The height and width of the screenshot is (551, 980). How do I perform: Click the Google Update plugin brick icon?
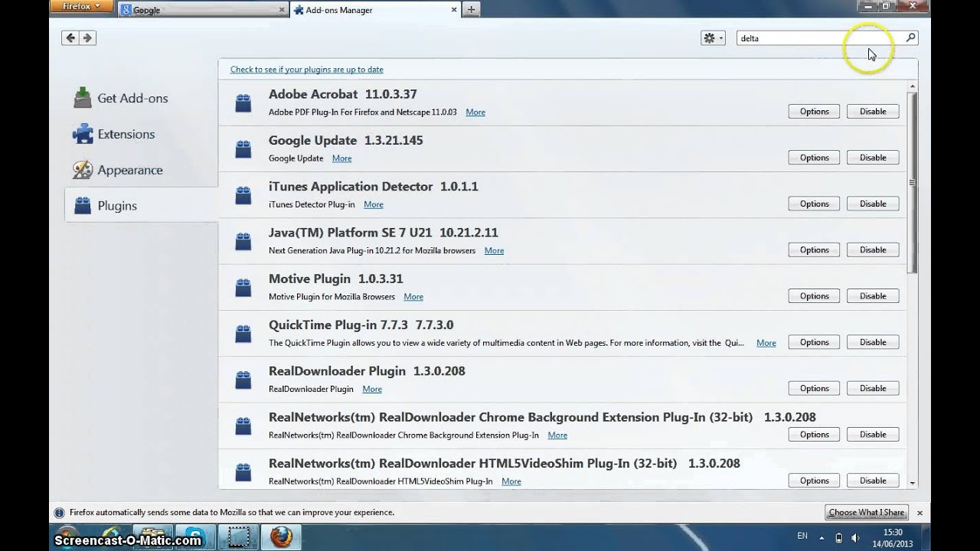click(x=243, y=149)
